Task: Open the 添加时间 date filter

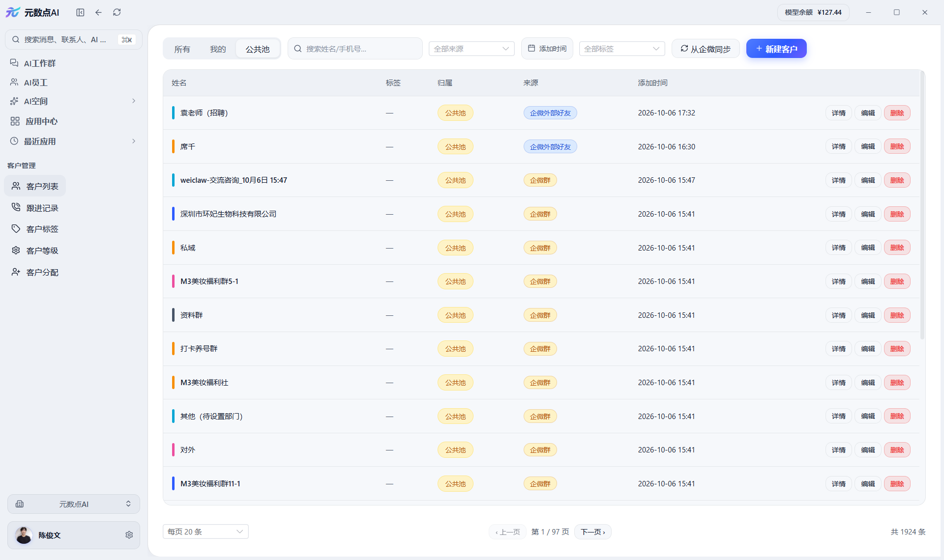Action: (x=547, y=49)
